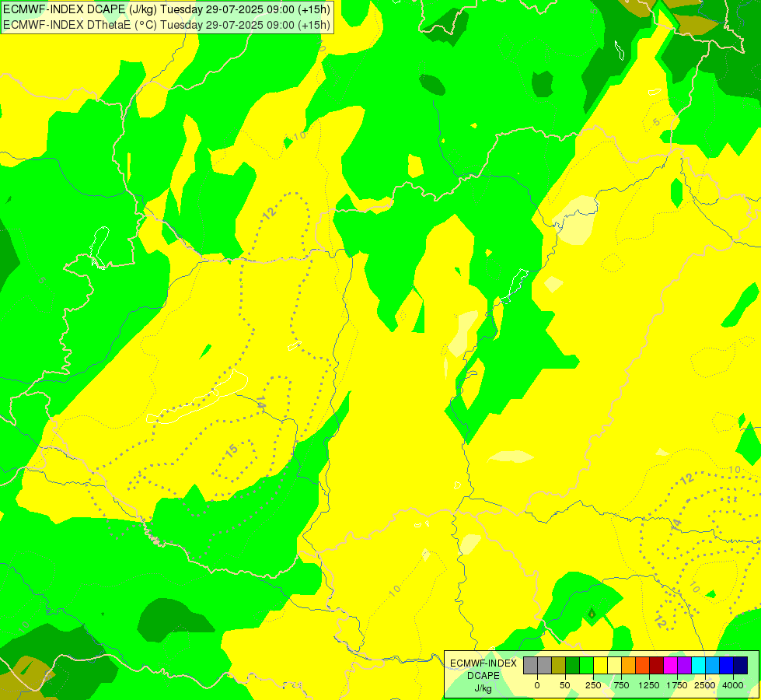Viewport: 761px width, 700px height.
Task: Click the legend value 750
Action: (621, 685)
